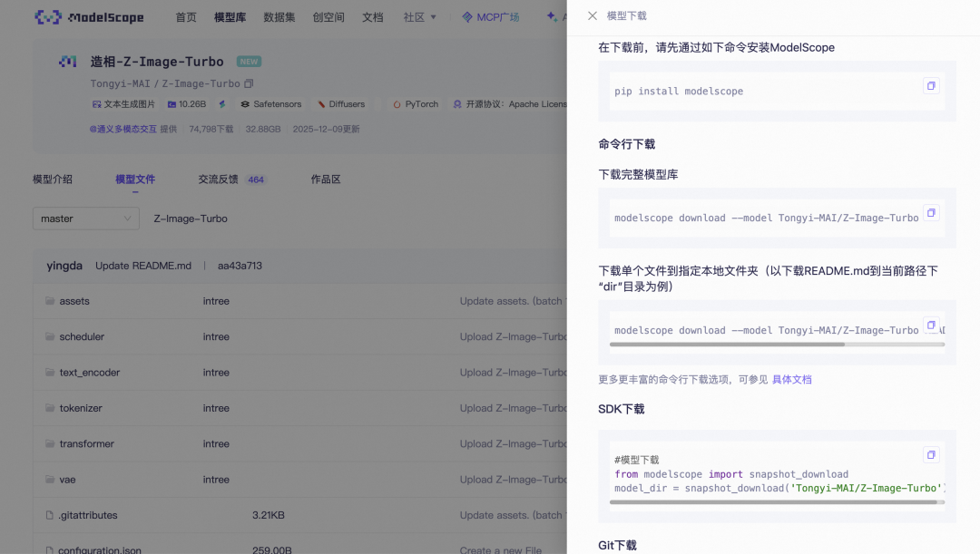Open the 具体文档 link
This screenshot has height=554, width=980.
(x=792, y=380)
